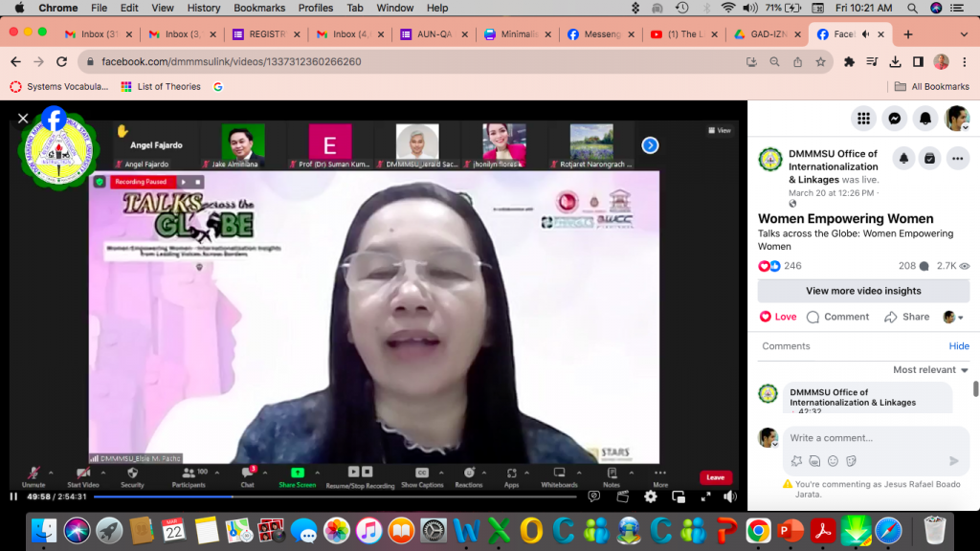Expand the All Bookmarks folder
The width and height of the screenshot is (980, 551).
point(932,87)
